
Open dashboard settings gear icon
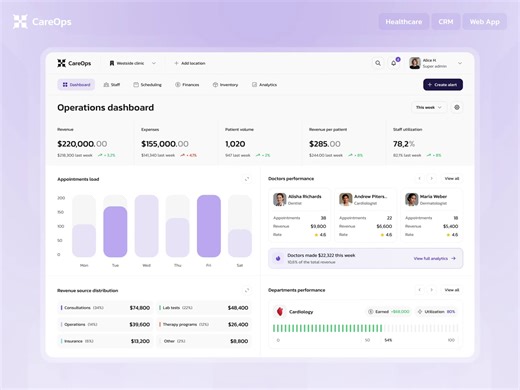click(457, 107)
